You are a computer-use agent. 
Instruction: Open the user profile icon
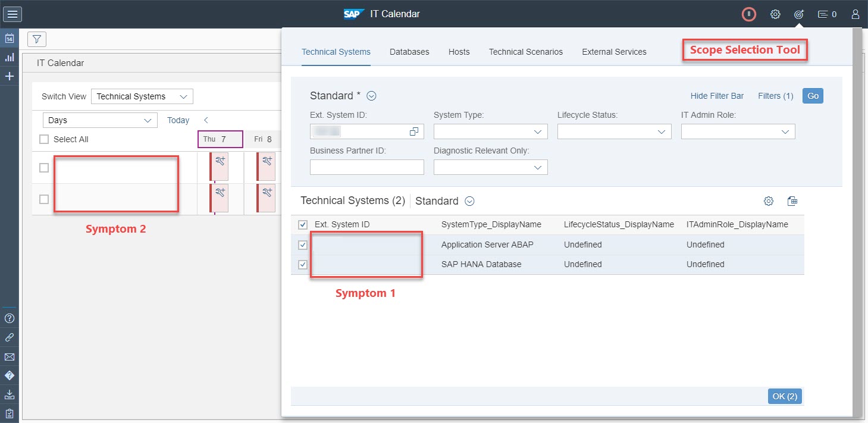click(856, 14)
